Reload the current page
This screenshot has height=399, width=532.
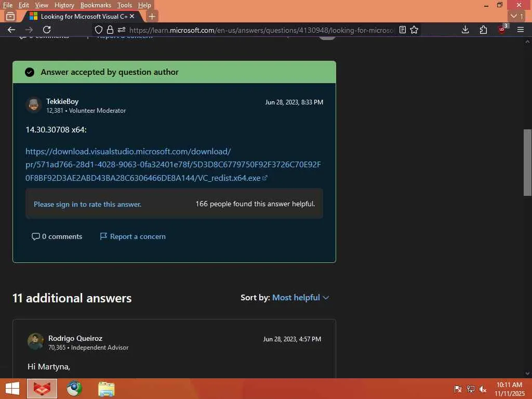47,30
